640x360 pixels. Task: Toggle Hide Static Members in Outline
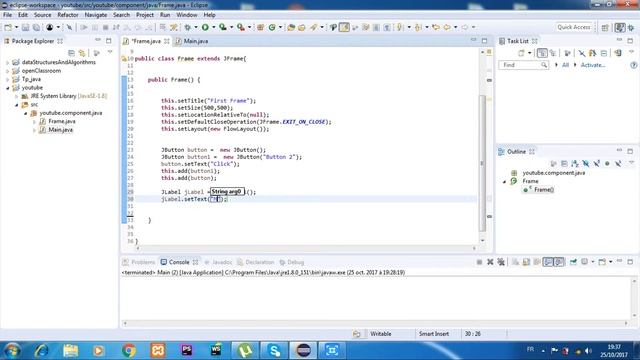pyautogui.click(x=596, y=163)
